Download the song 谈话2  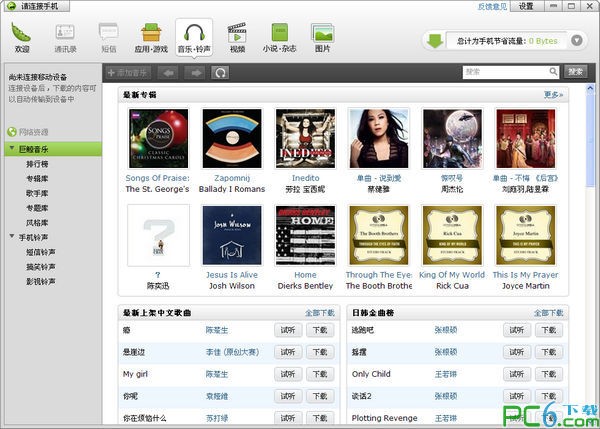coord(549,396)
